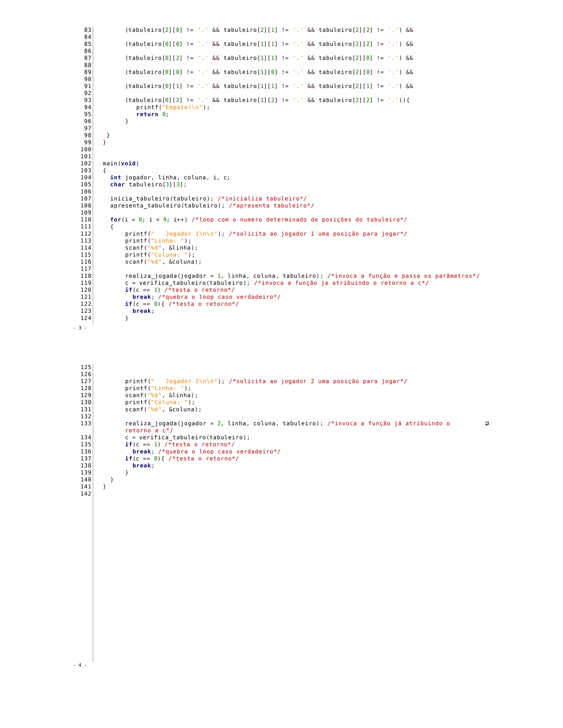Click the 'break;' statement on line 121
The image size is (563, 728).
pos(143,297)
